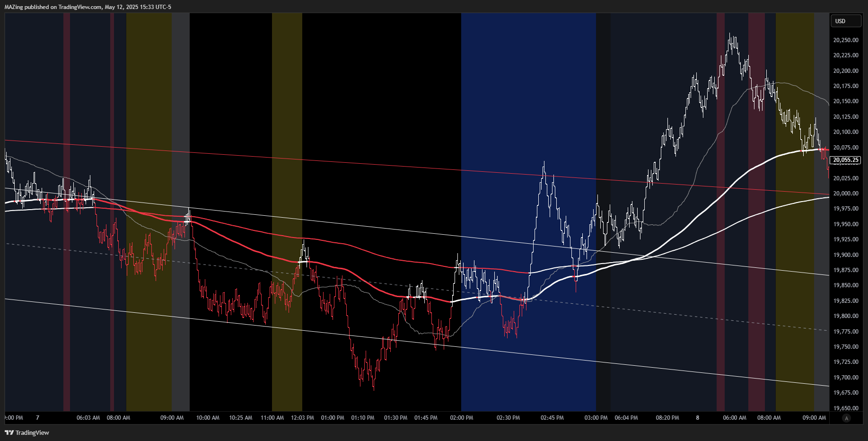
Task: Click the 02:45 PM time axis label
Action: pos(552,418)
